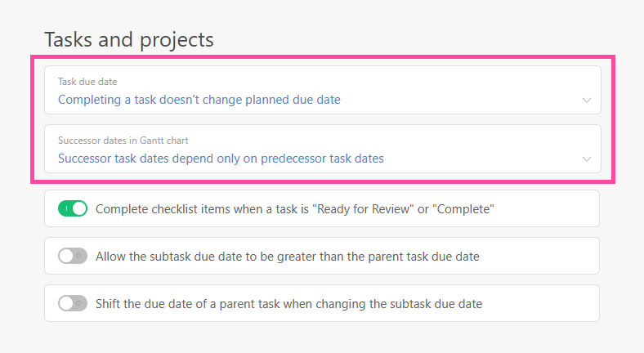Click empty space right of "Ready for Review" text row
The image size is (644, 353).
pyautogui.click(x=548, y=208)
